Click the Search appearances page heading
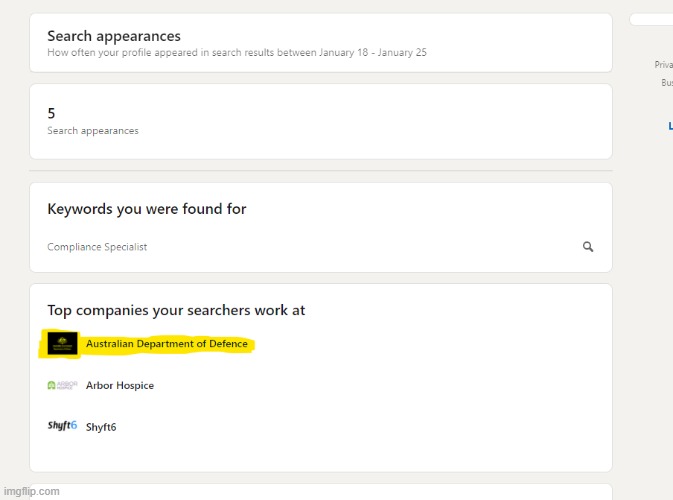 point(114,36)
